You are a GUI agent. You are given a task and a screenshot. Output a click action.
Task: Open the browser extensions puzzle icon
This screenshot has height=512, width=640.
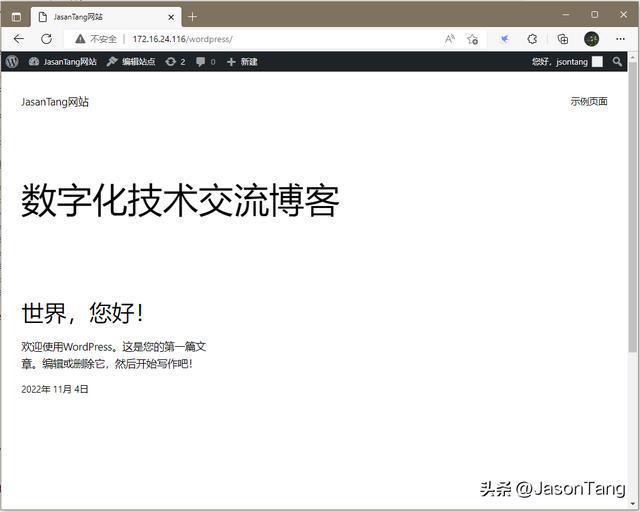point(532,39)
